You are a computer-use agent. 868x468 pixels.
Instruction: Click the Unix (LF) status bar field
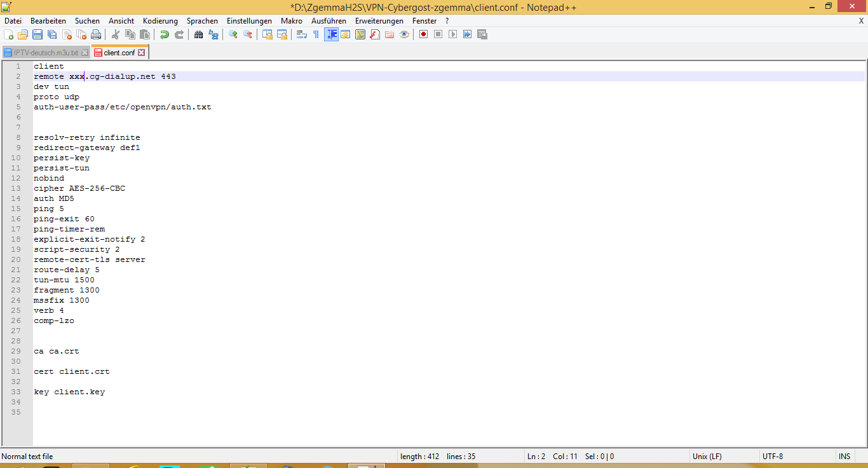coord(707,456)
